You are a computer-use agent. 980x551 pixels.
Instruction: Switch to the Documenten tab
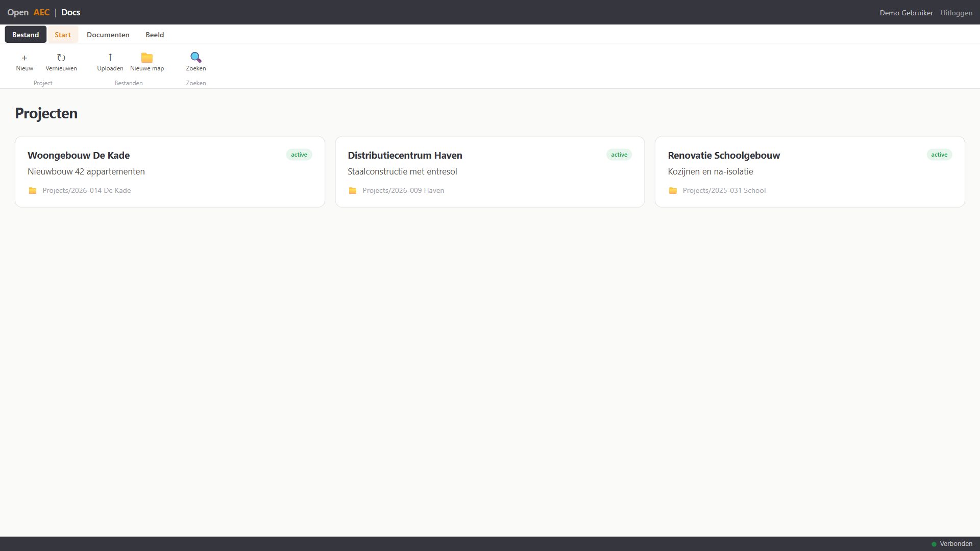108,35
